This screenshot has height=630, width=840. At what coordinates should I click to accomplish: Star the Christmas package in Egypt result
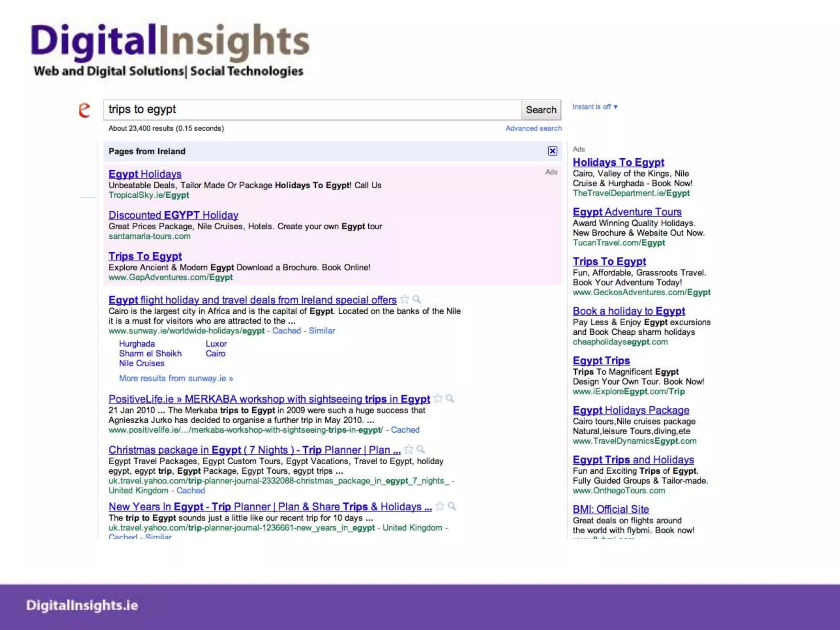409,450
